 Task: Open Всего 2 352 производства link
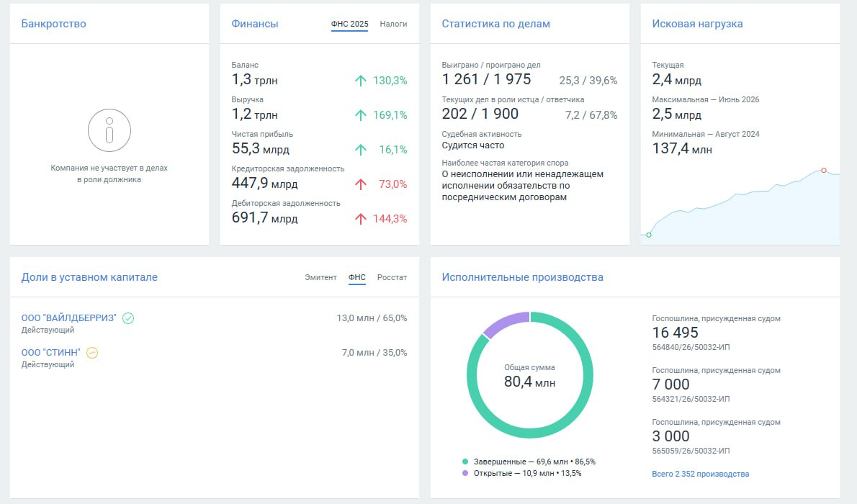700,474
